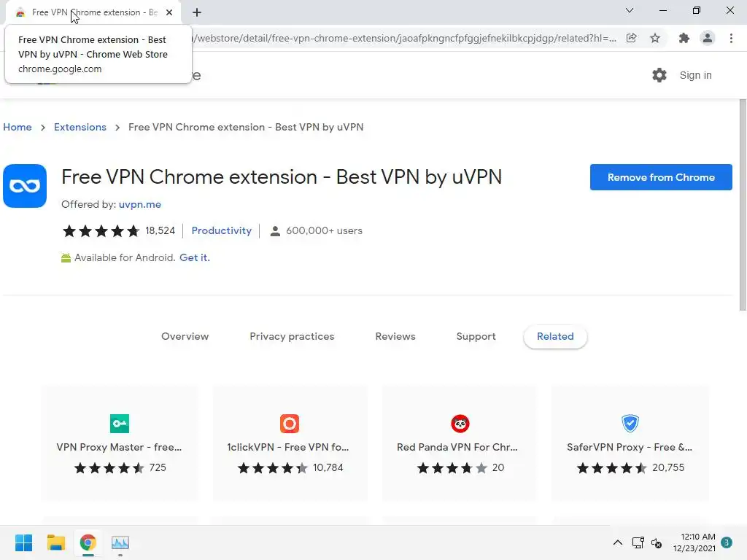Open the Windows Start menu

[x=23, y=542]
